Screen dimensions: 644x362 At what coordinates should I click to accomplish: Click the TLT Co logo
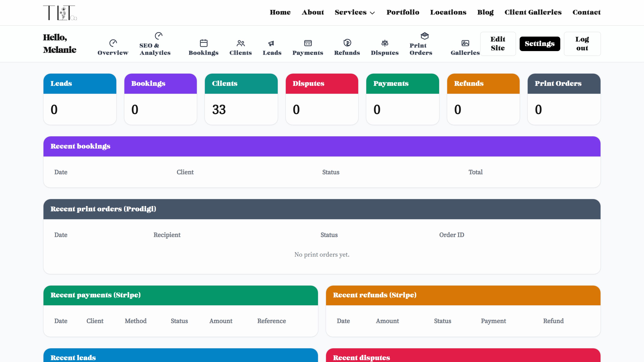pos(60,13)
